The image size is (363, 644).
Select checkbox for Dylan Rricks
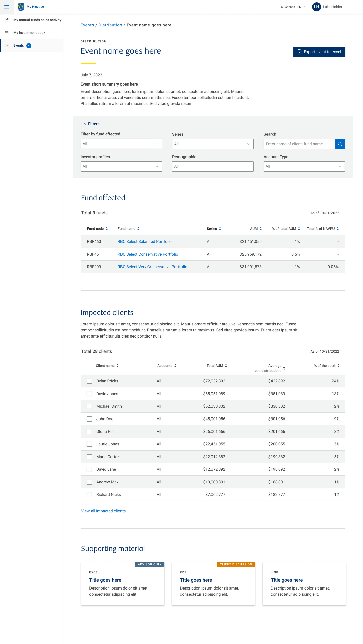[89, 381]
